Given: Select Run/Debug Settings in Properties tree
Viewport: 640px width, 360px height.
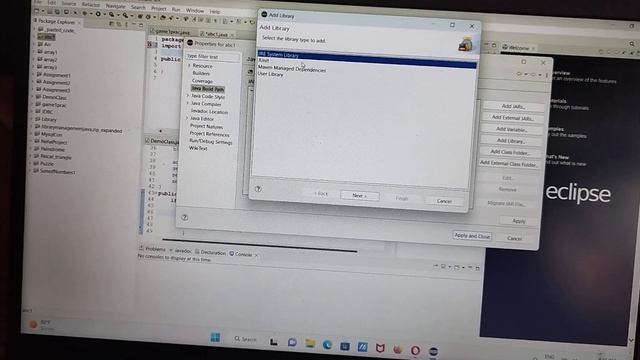Looking at the screenshot, I should (211, 142).
